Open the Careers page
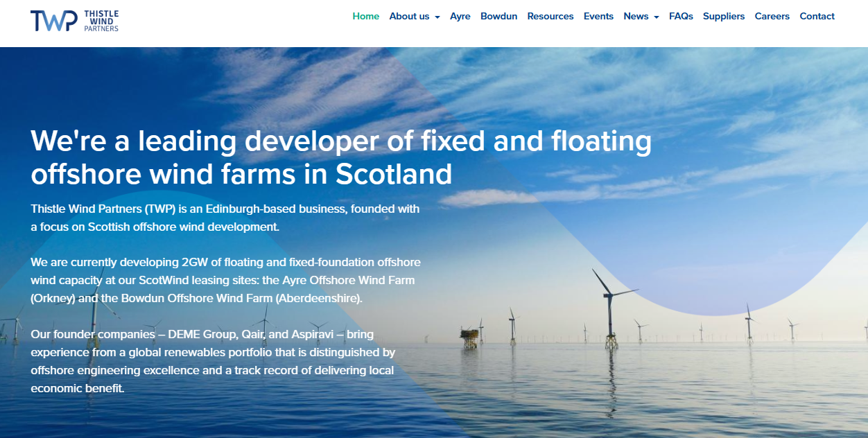 coord(772,16)
